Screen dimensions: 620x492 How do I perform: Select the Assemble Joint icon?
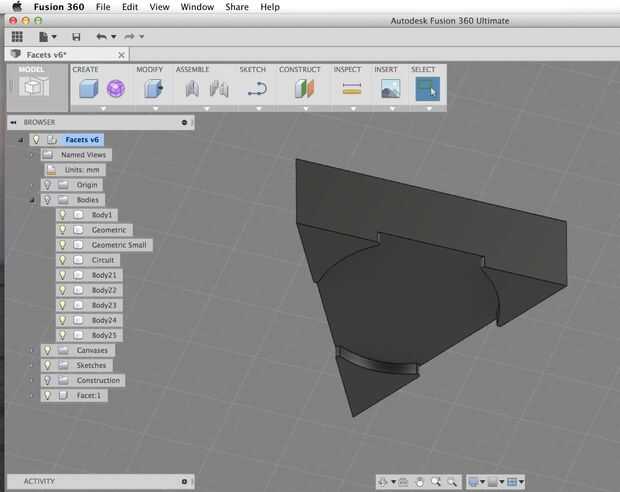[219, 89]
